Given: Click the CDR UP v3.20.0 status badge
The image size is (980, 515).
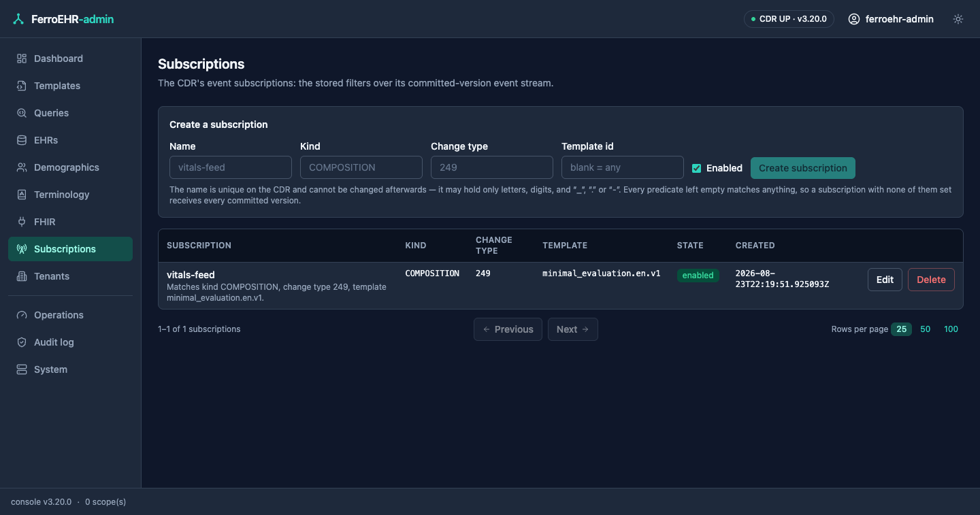Looking at the screenshot, I should click(789, 19).
